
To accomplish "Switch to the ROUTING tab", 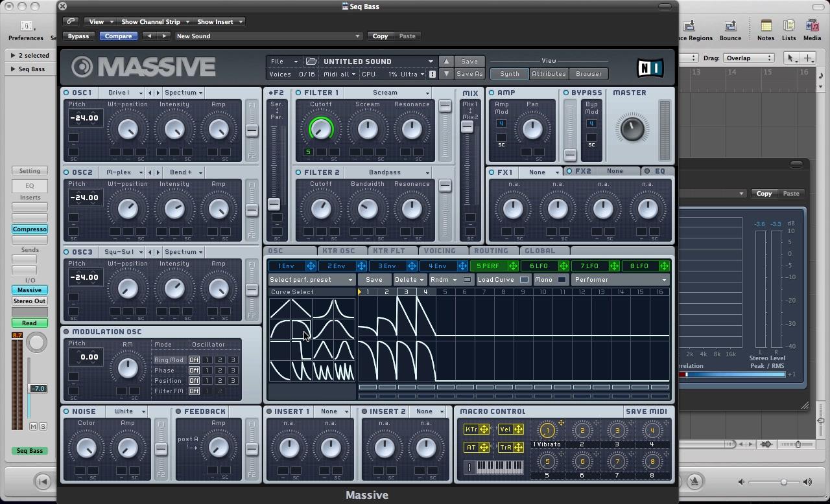I will (x=491, y=251).
